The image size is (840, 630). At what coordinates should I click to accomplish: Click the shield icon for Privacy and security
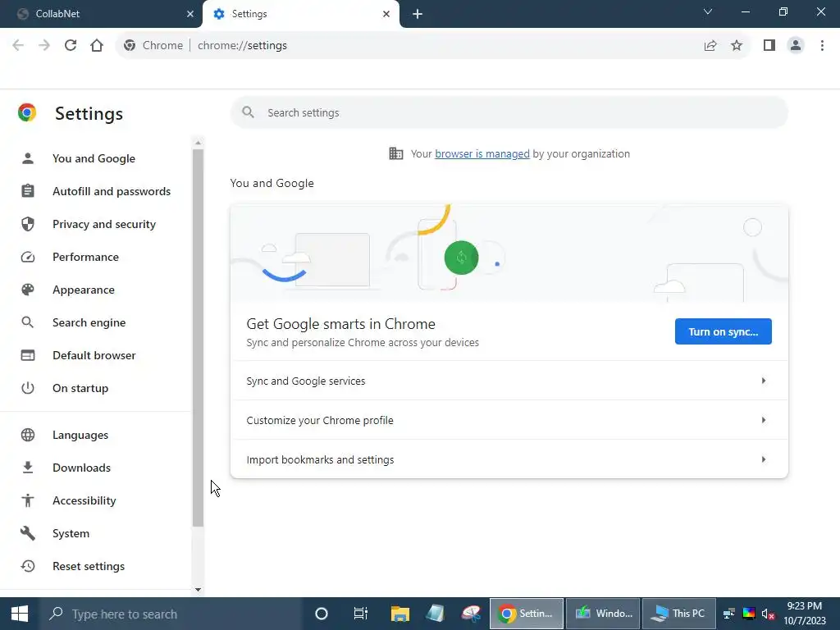(x=28, y=224)
